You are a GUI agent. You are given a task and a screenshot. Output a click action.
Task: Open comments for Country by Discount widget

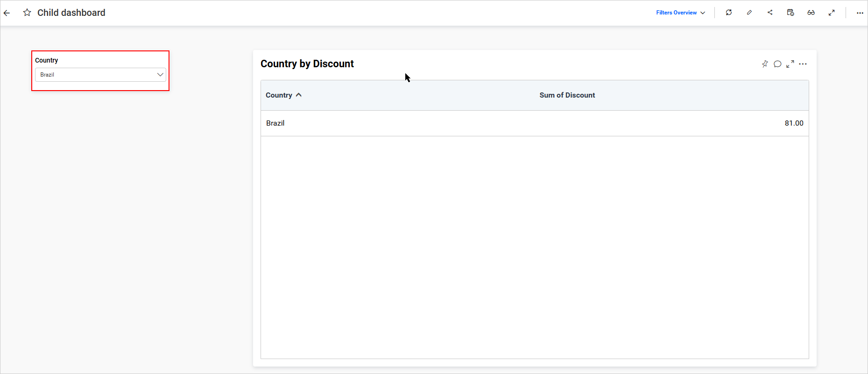[x=777, y=64]
